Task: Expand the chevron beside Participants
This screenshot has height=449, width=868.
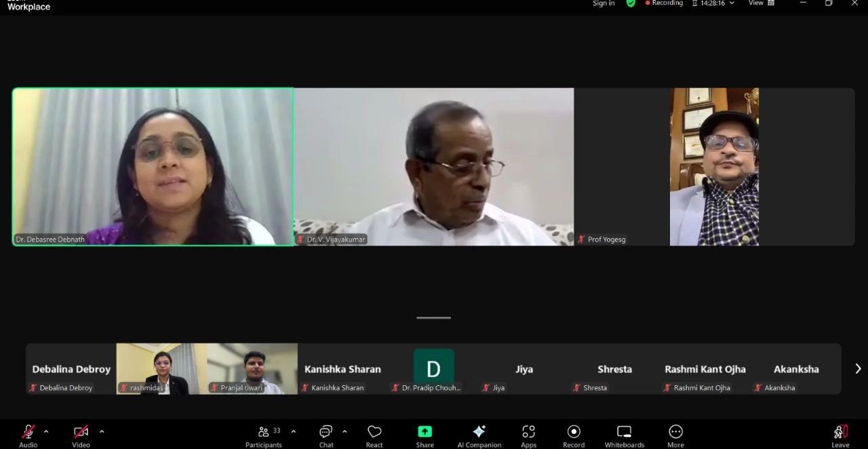Action: 293,431
